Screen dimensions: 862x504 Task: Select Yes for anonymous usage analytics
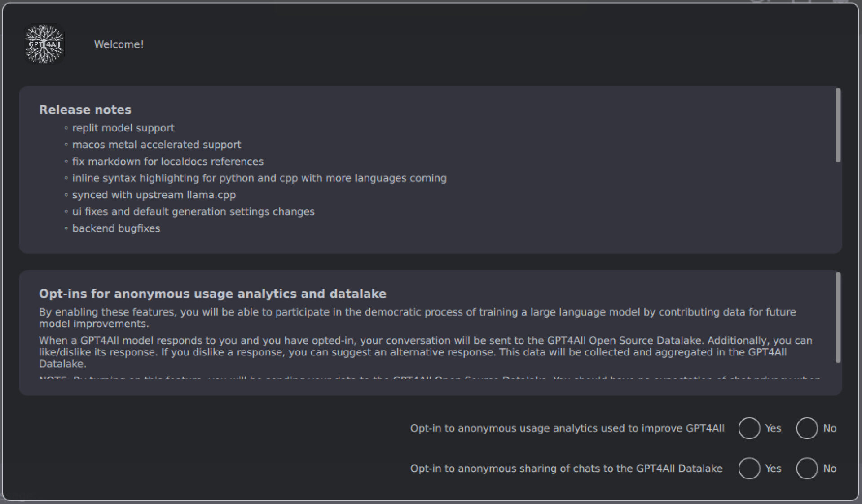749,429
